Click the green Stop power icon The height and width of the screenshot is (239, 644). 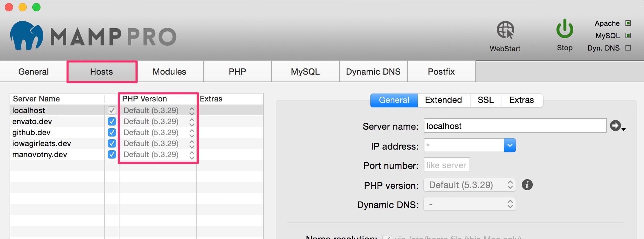565,29
